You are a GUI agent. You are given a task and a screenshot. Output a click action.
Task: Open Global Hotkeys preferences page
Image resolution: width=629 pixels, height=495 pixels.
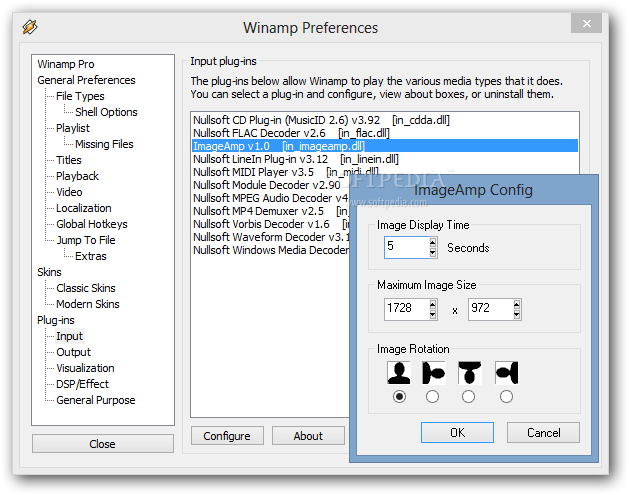point(92,224)
